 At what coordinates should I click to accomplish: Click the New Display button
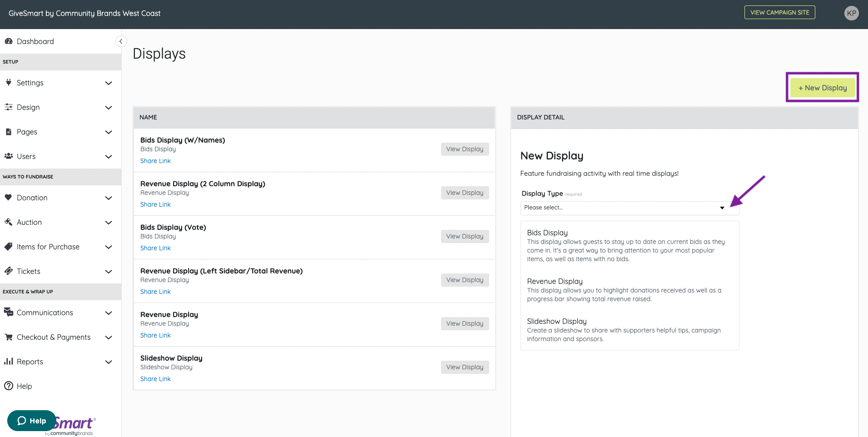(x=822, y=88)
